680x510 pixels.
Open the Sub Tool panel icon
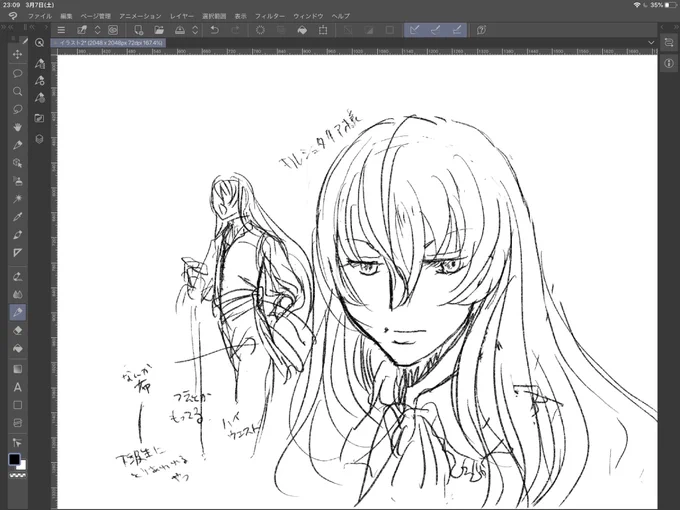point(39,64)
